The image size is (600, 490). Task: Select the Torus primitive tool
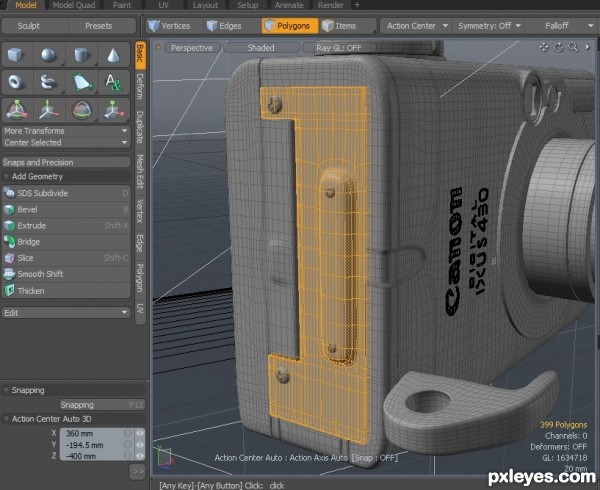click(x=15, y=82)
